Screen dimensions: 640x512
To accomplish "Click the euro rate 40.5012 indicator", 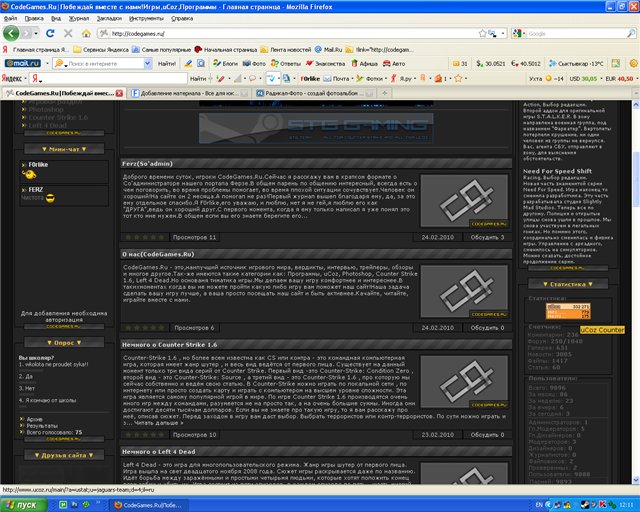I will tap(526, 64).
